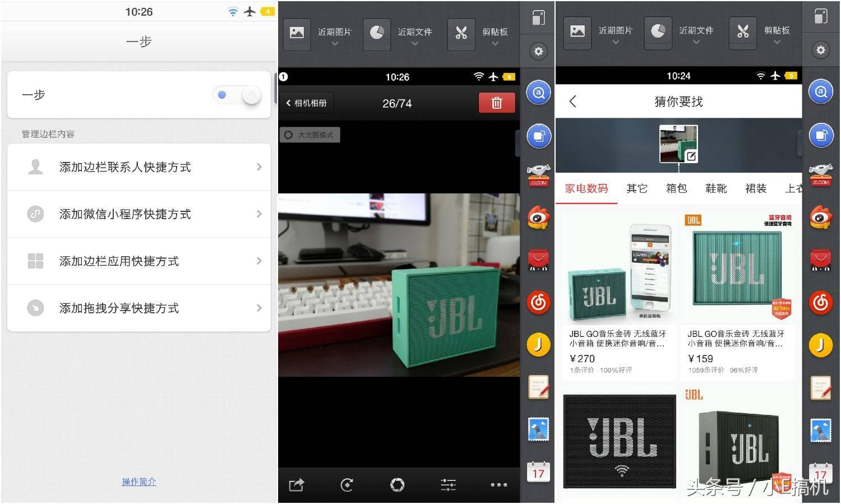This screenshot has height=504, width=841.
Task: Open the image adjustments icon
Action: coord(447,485)
